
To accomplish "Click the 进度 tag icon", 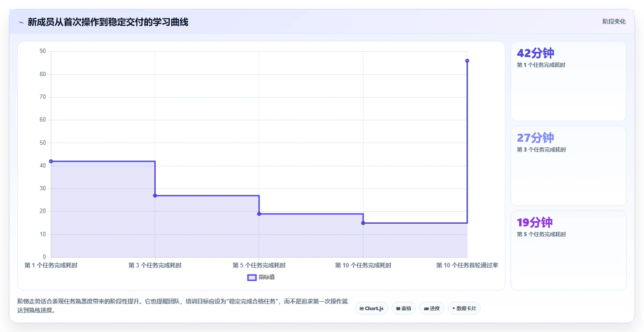I will [426, 308].
